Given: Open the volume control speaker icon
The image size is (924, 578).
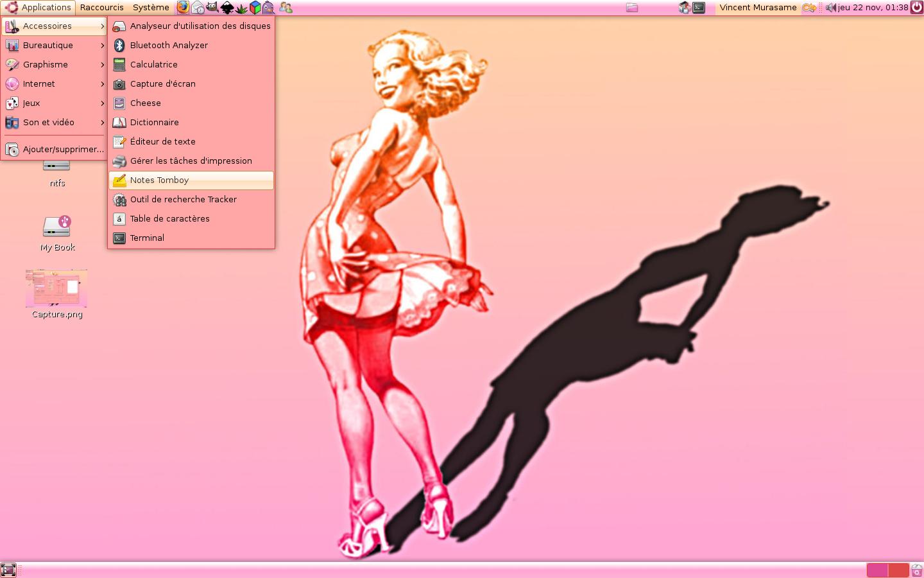Looking at the screenshot, I should [830, 8].
